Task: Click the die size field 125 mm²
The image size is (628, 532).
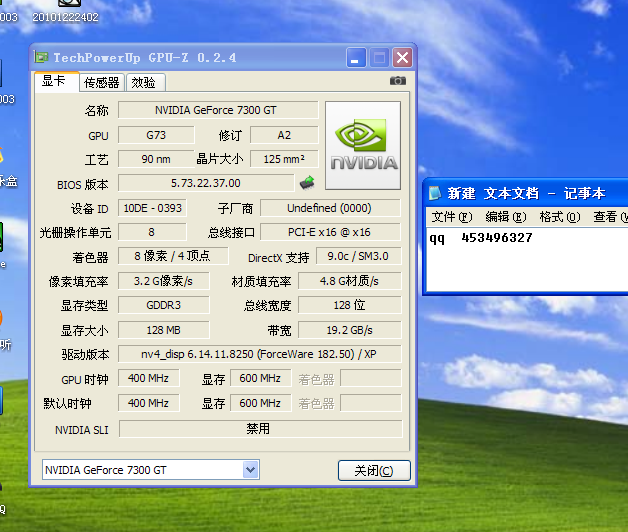Action: 284,159
